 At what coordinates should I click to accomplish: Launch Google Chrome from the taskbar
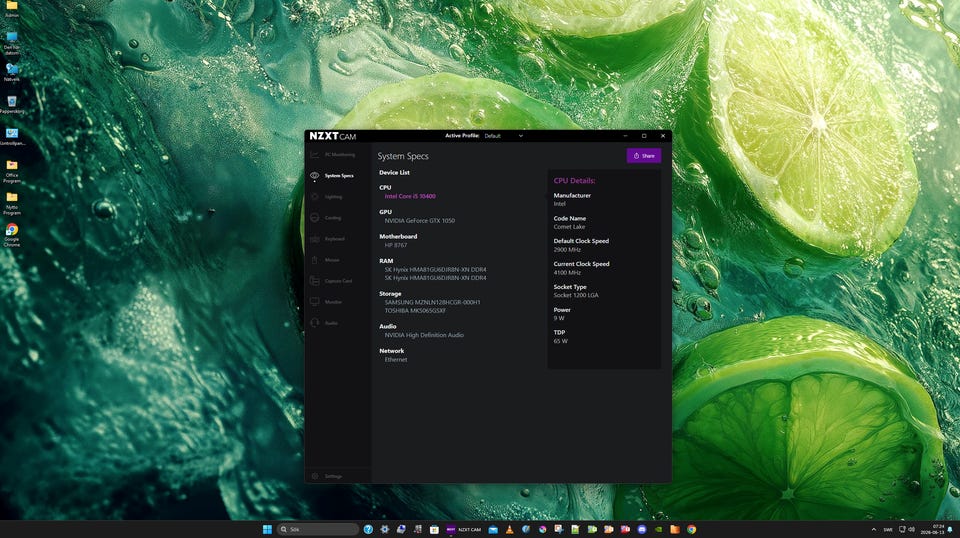[x=691, y=529]
